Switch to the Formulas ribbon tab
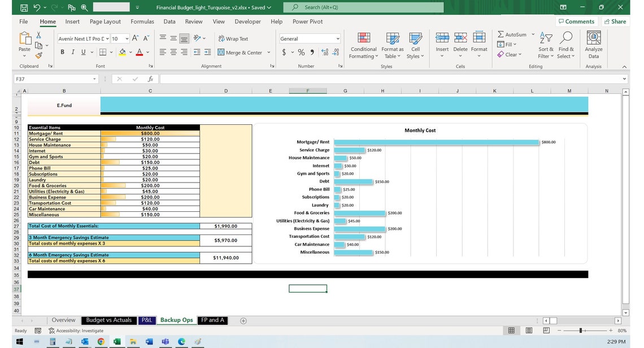The width and height of the screenshot is (644, 348). (142, 21)
